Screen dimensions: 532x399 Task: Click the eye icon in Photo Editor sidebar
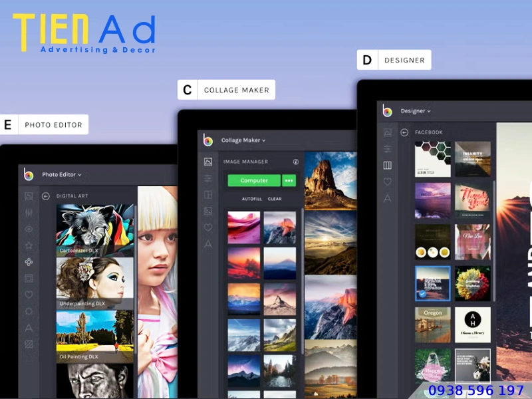pos(29,229)
